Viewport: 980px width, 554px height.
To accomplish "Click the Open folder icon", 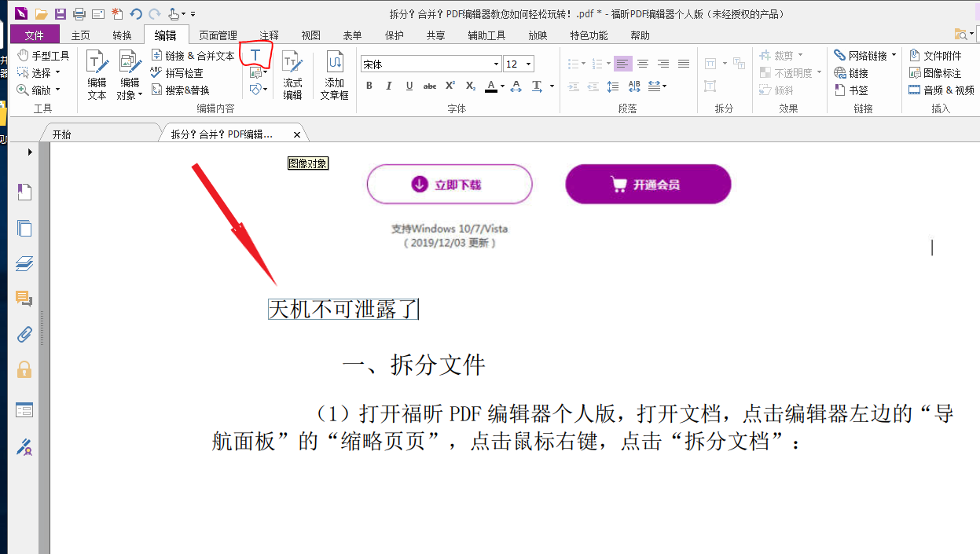I will coord(41,13).
